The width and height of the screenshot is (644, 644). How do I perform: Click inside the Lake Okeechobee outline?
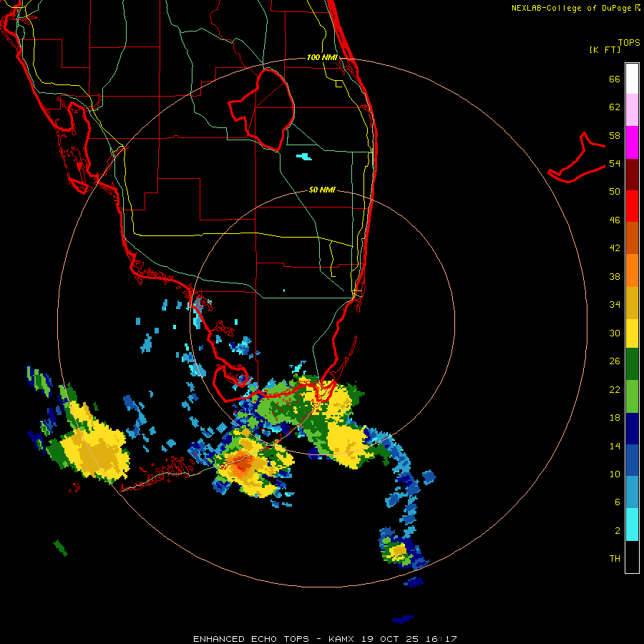pyautogui.click(x=269, y=111)
